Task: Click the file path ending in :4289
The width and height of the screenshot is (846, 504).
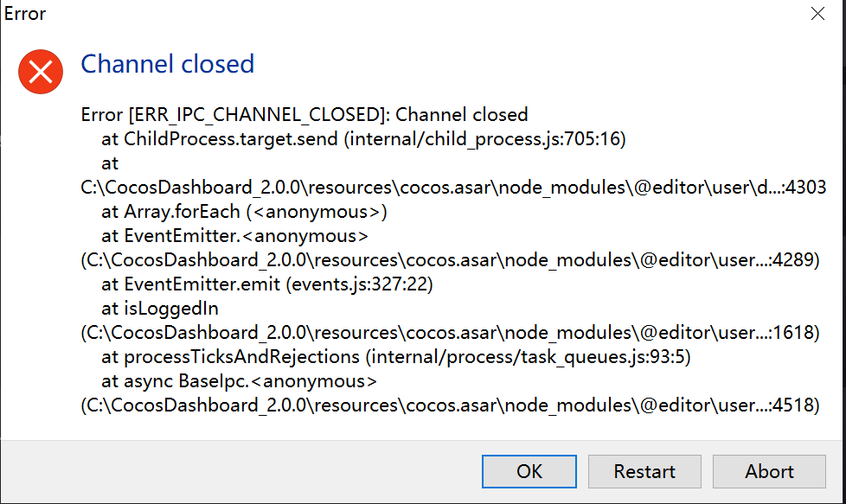Action: coord(450,260)
